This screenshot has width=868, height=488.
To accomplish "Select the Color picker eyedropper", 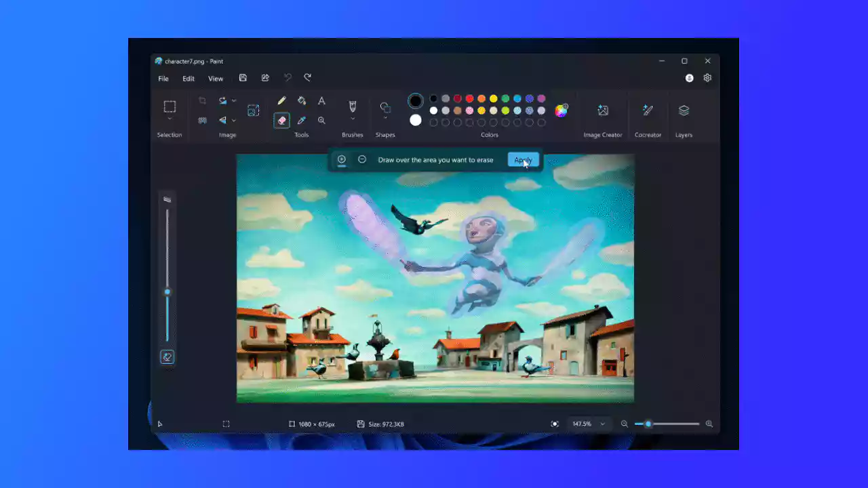I will coord(302,120).
